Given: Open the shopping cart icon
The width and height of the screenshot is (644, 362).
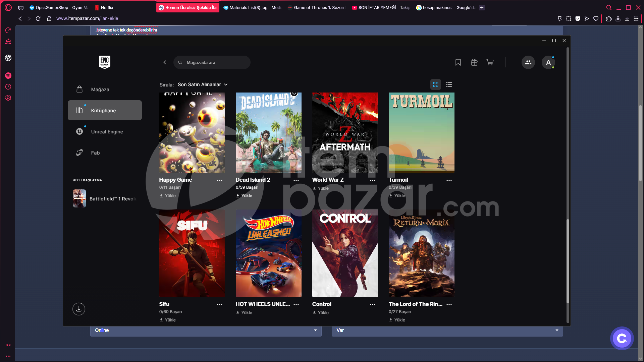Looking at the screenshot, I should point(490,62).
